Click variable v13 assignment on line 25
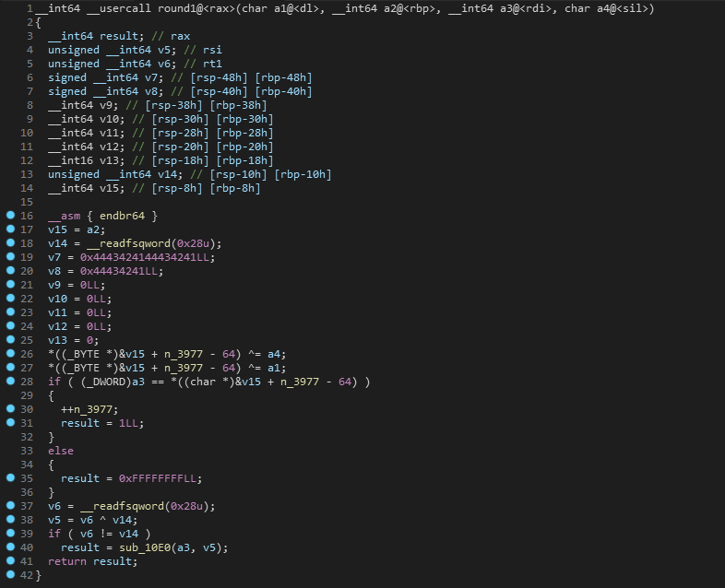The height and width of the screenshot is (588, 725). (x=74, y=340)
